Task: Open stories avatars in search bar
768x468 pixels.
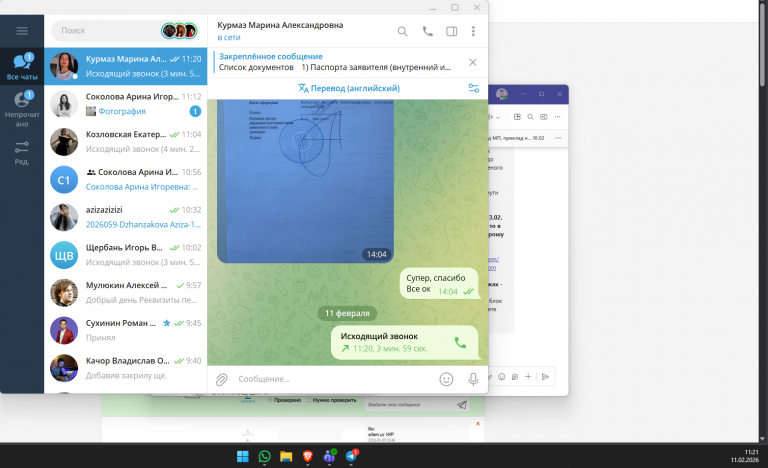Action: (x=179, y=31)
